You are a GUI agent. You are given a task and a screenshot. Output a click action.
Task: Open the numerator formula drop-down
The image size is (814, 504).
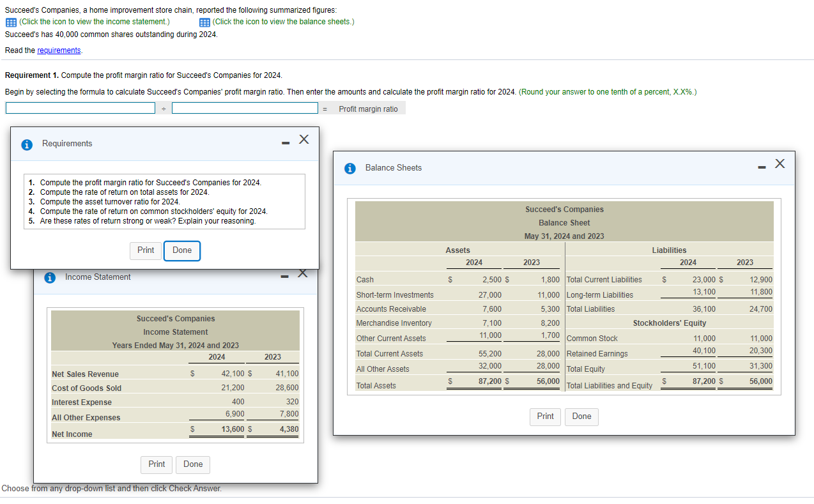[x=81, y=109]
